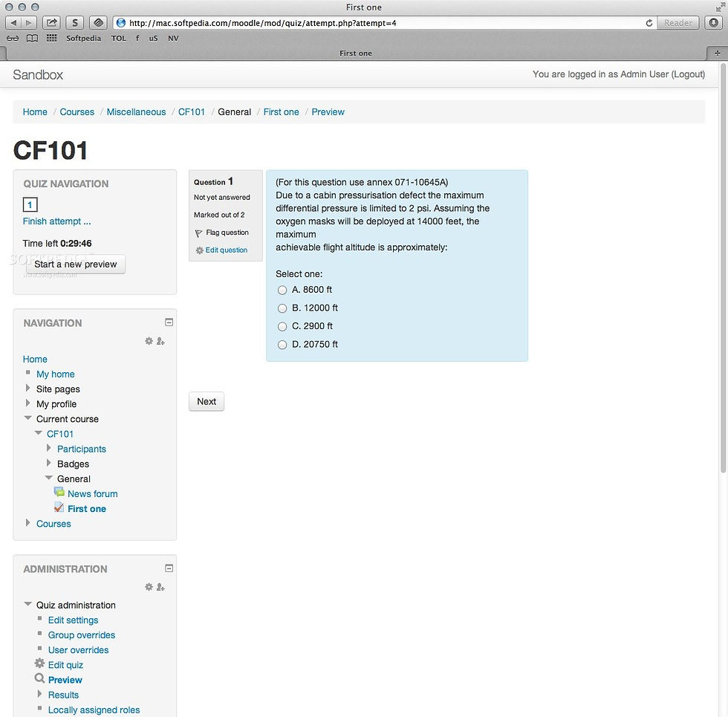Collapse the Quiz administration tree node
The height and width of the screenshot is (717, 728).
(28, 604)
